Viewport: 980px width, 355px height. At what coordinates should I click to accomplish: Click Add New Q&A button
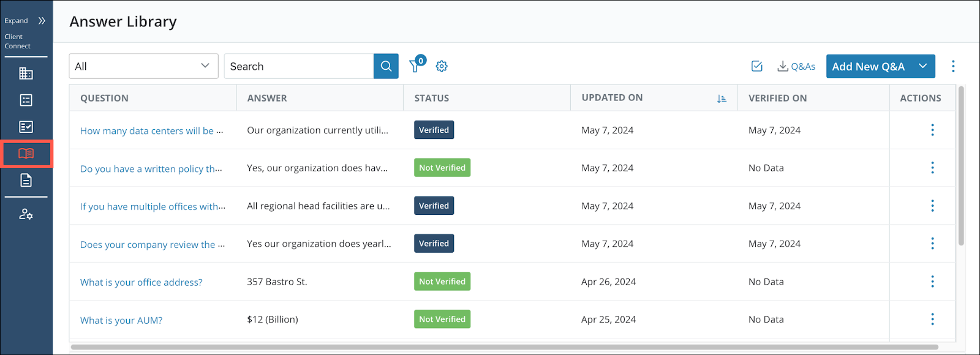click(x=868, y=66)
